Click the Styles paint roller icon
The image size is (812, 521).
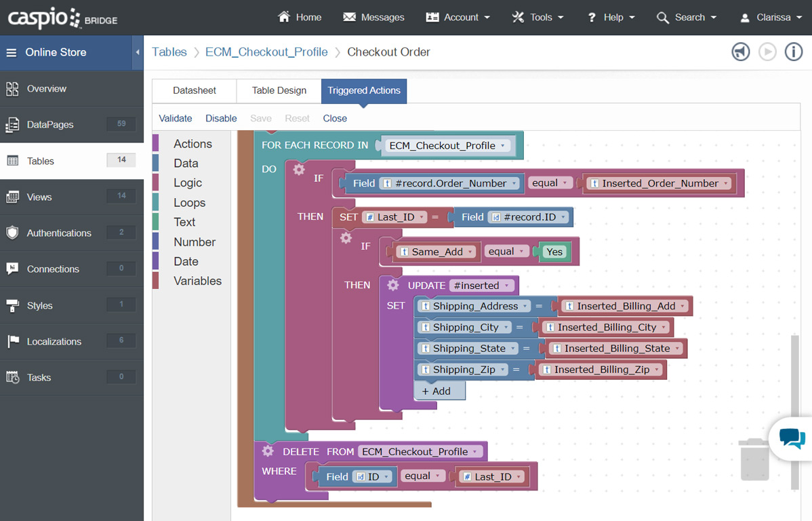pyautogui.click(x=12, y=305)
